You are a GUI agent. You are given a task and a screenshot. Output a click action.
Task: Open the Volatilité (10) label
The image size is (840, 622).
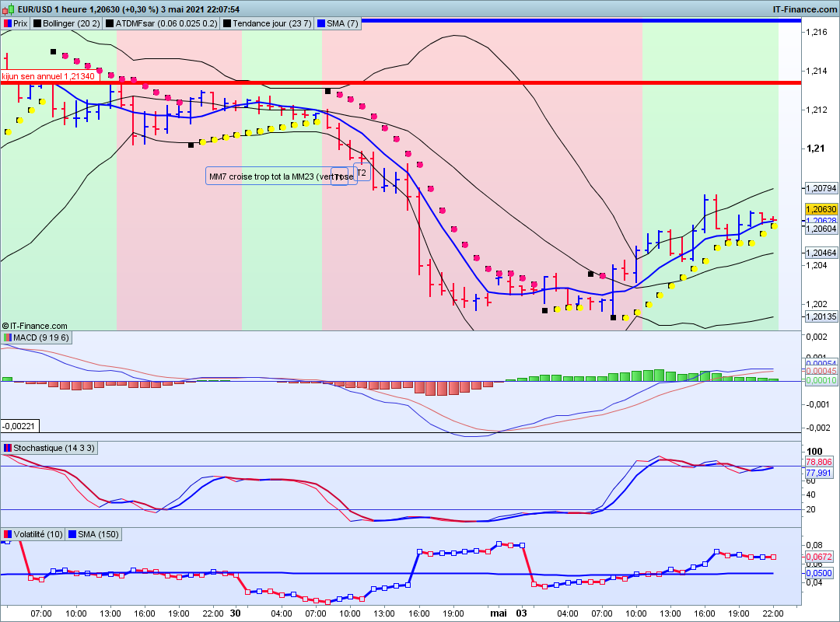[38, 534]
